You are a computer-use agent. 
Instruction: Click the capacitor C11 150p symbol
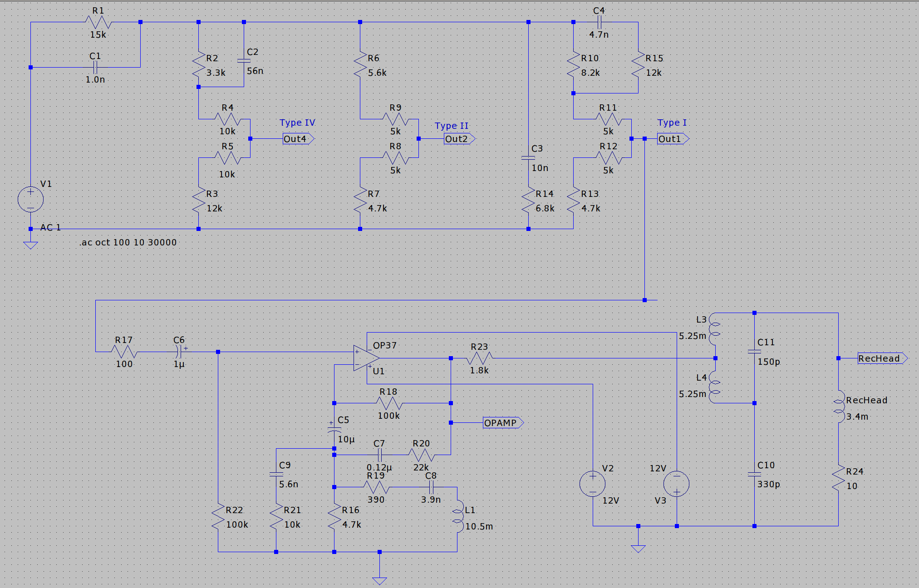tap(754, 352)
